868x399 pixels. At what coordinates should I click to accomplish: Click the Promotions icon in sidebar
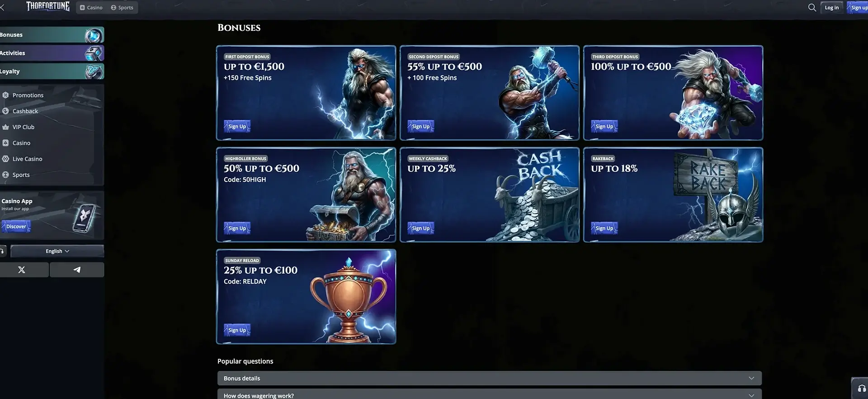pos(5,95)
